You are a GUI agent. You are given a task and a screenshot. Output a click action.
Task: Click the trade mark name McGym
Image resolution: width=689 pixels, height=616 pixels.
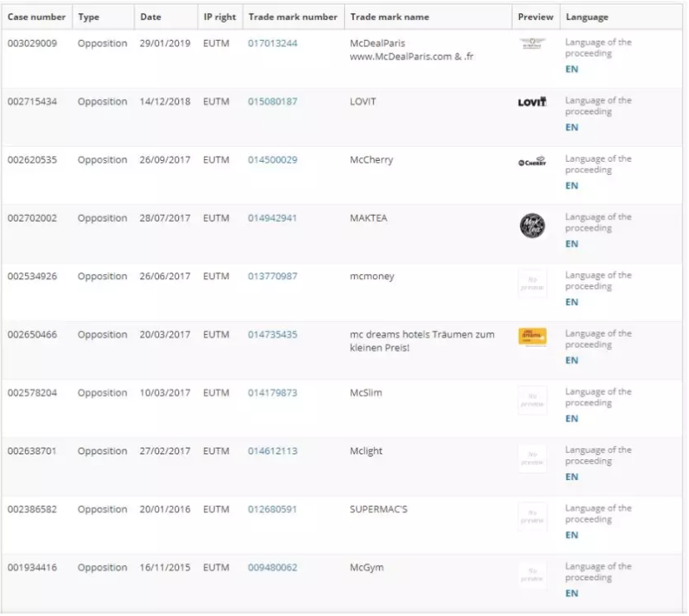click(367, 568)
